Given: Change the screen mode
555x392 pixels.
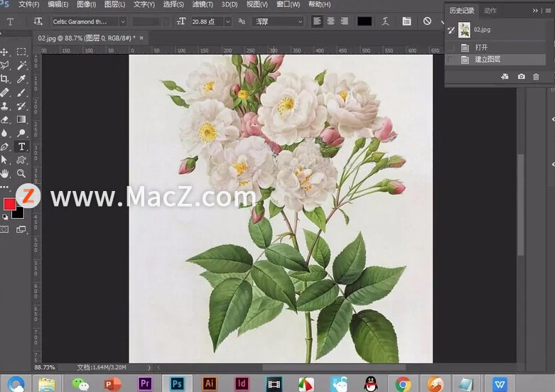Looking at the screenshot, I should (x=21, y=229).
